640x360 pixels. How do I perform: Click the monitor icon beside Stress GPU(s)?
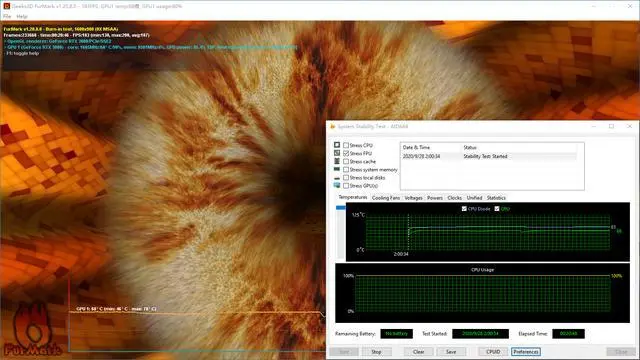coord(337,185)
